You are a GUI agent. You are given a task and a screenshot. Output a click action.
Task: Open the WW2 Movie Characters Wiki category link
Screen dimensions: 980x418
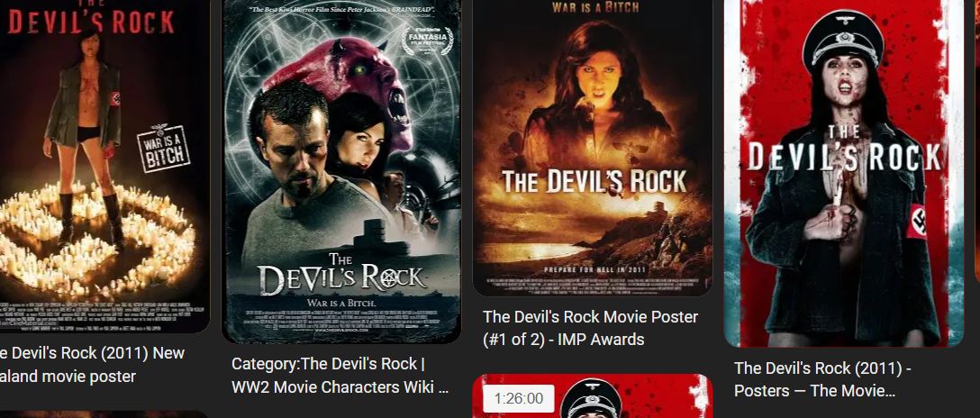pyautogui.click(x=340, y=376)
